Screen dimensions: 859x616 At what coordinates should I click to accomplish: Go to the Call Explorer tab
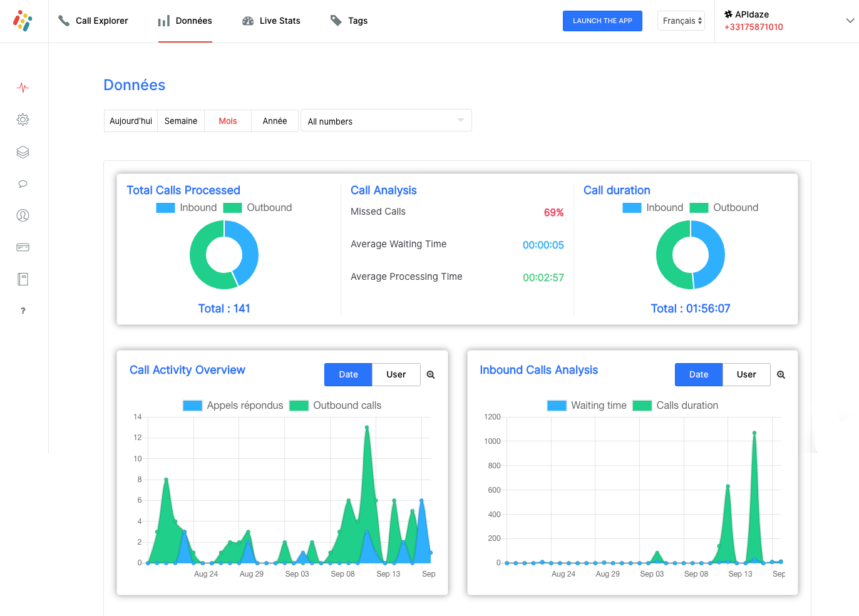[x=93, y=21]
